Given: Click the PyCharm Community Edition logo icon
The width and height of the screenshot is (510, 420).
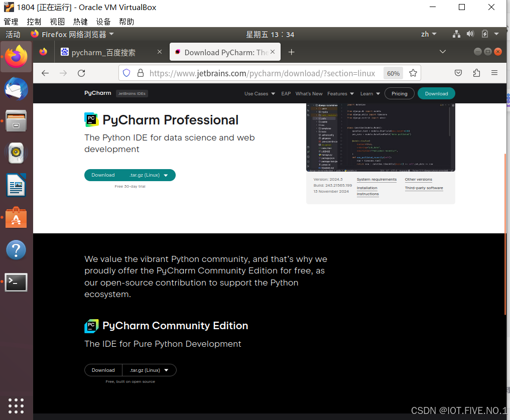Looking at the screenshot, I should tap(91, 326).
